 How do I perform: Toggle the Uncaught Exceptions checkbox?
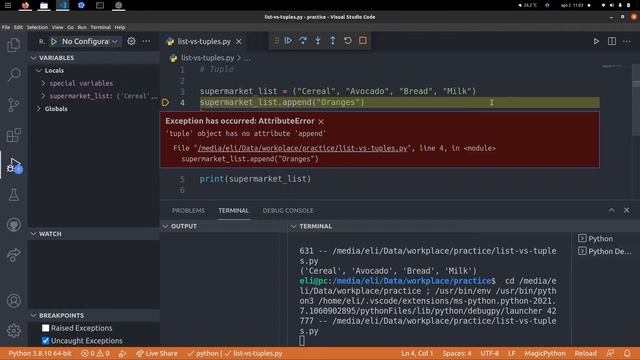[45, 341]
